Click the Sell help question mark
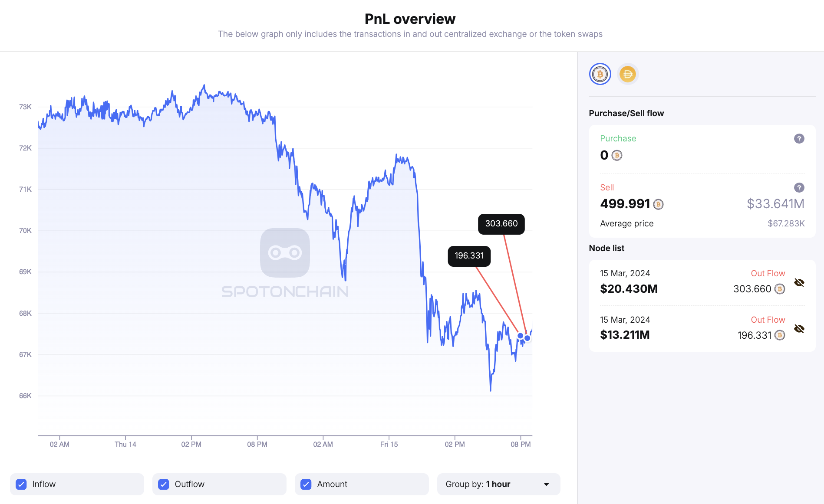 799,188
